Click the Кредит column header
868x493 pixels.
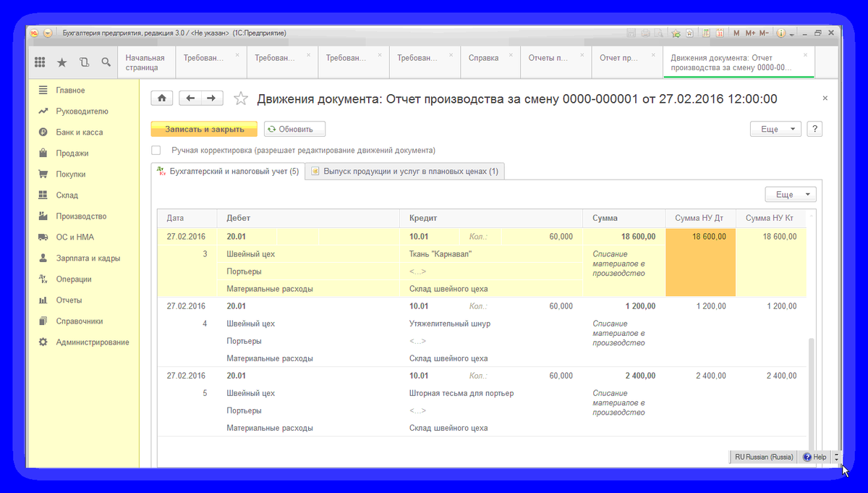tap(491, 218)
